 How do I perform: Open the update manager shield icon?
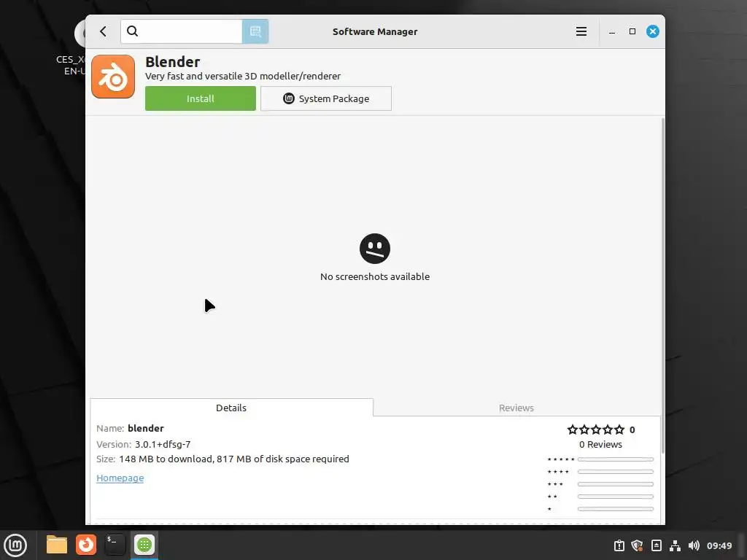coord(638,545)
